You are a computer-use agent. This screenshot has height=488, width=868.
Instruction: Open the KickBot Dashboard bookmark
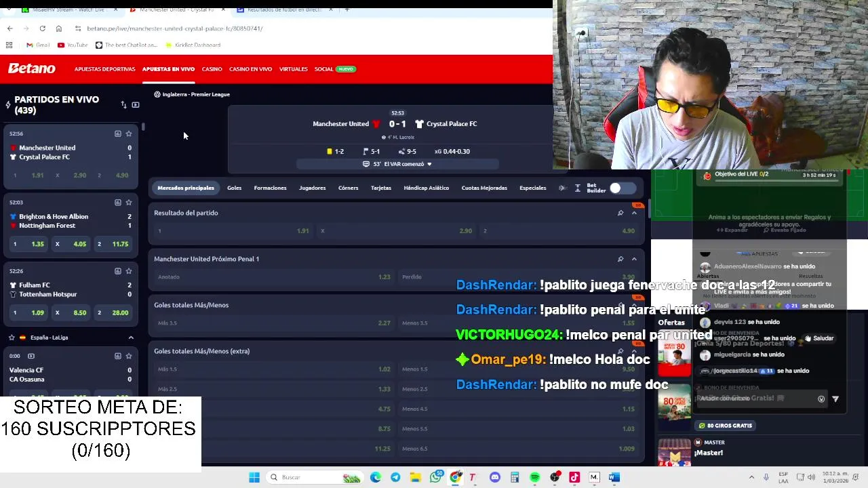(193, 45)
